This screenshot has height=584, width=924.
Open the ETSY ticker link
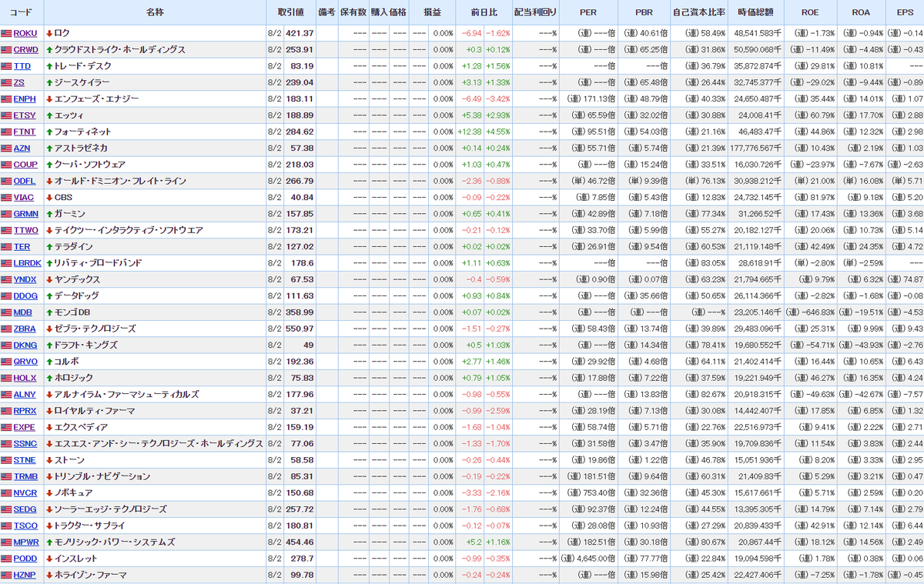(25, 115)
